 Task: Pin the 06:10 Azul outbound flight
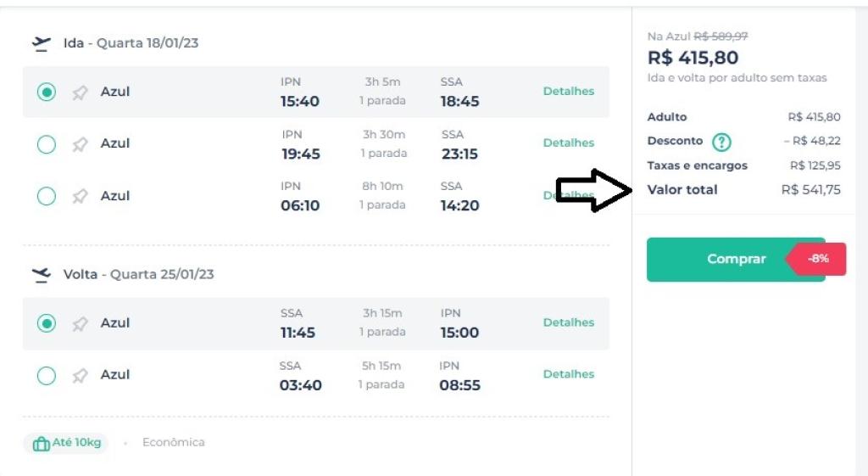coord(80,197)
